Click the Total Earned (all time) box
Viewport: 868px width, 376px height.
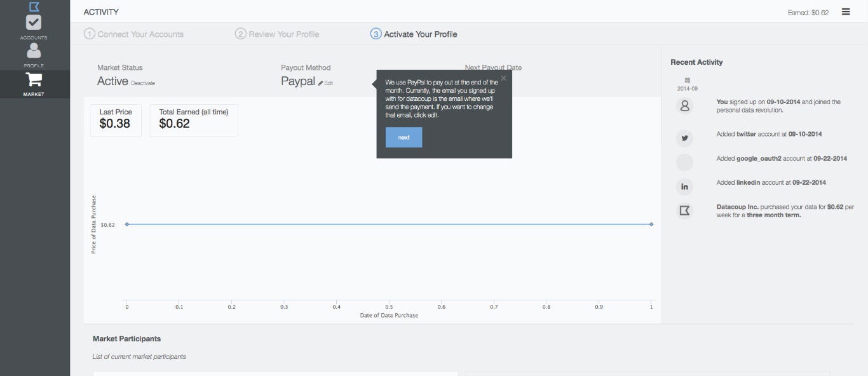point(194,119)
